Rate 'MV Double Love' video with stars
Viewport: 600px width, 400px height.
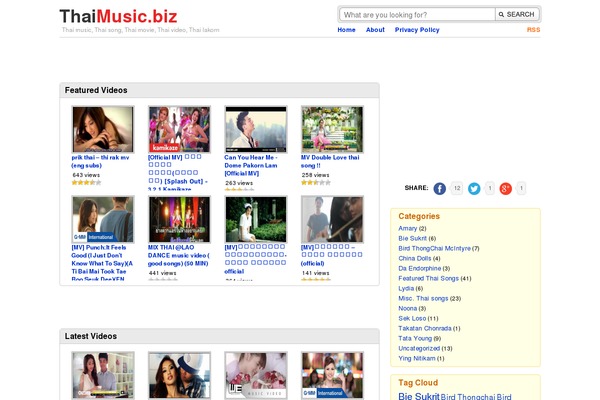316,183
